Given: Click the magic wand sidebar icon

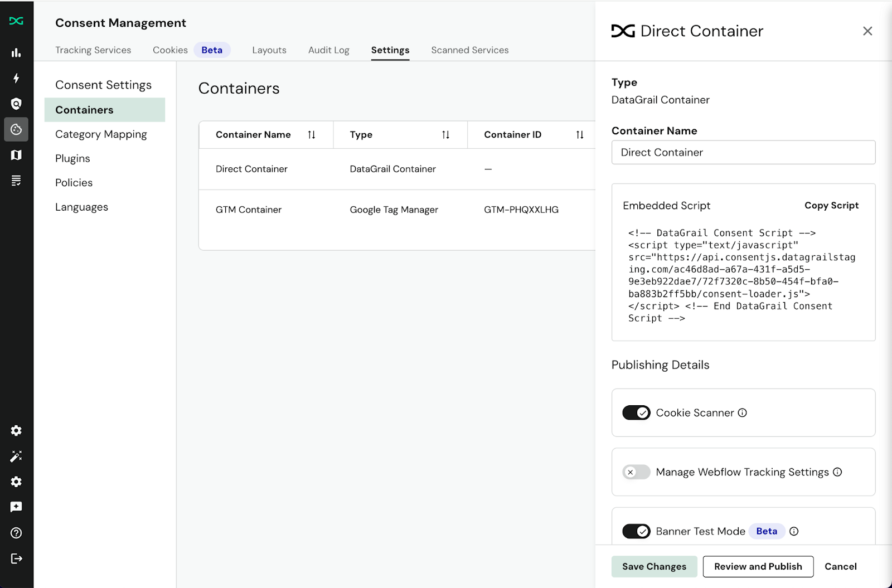Looking at the screenshot, I should [x=16, y=456].
